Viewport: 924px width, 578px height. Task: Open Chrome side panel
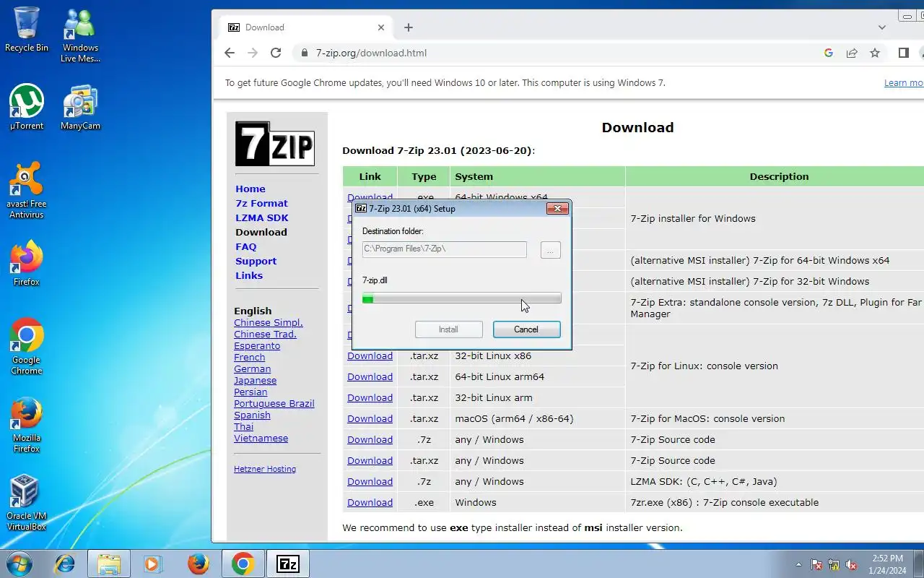click(903, 53)
